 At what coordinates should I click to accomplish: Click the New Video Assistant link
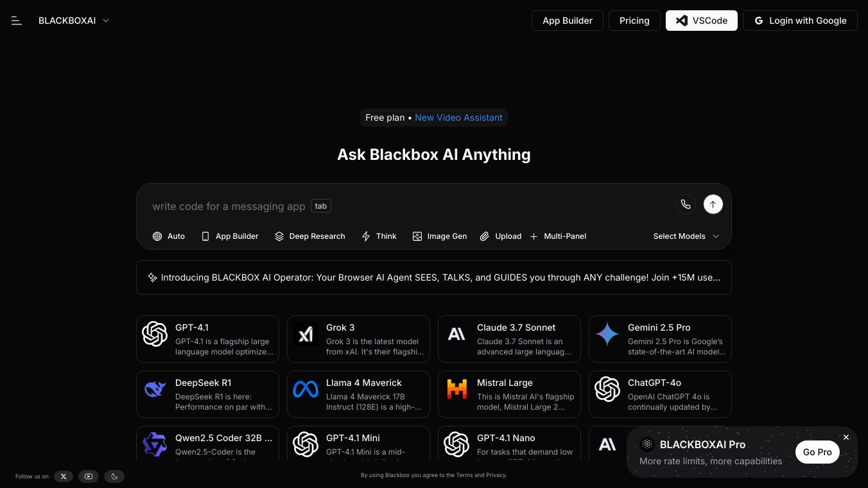pos(458,118)
